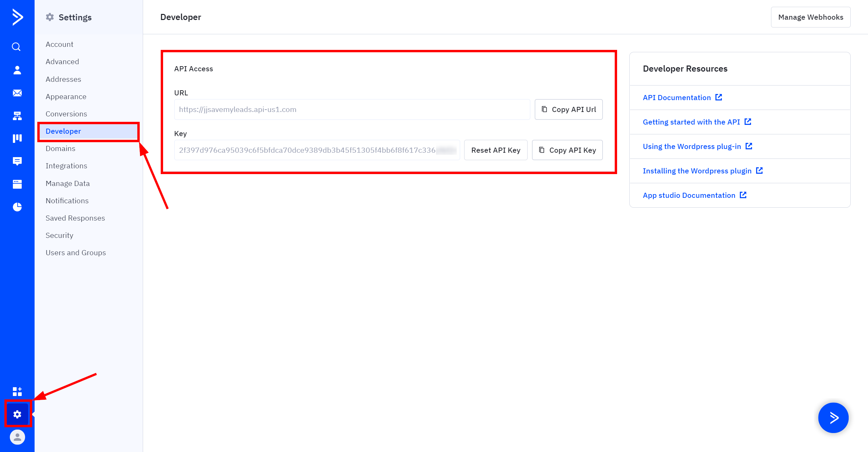Open the user profile avatar icon

click(x=17, y=437)
